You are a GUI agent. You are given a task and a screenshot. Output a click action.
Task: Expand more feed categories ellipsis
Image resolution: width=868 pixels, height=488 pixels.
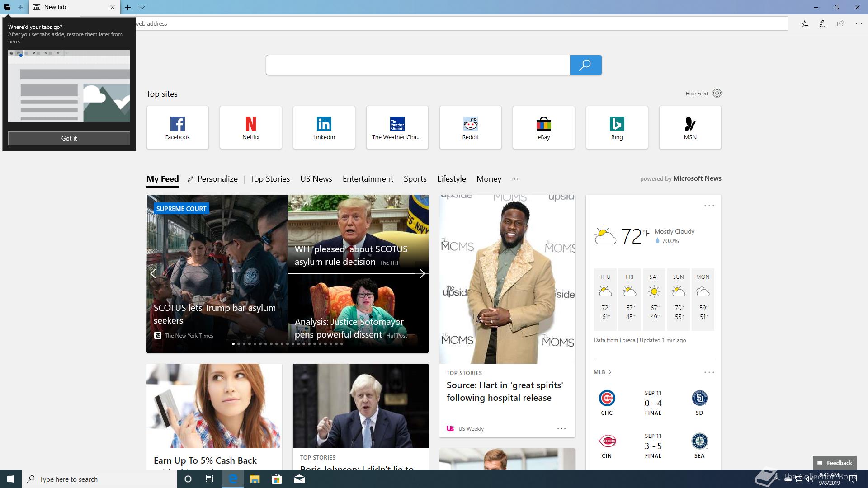click(514, 179)
